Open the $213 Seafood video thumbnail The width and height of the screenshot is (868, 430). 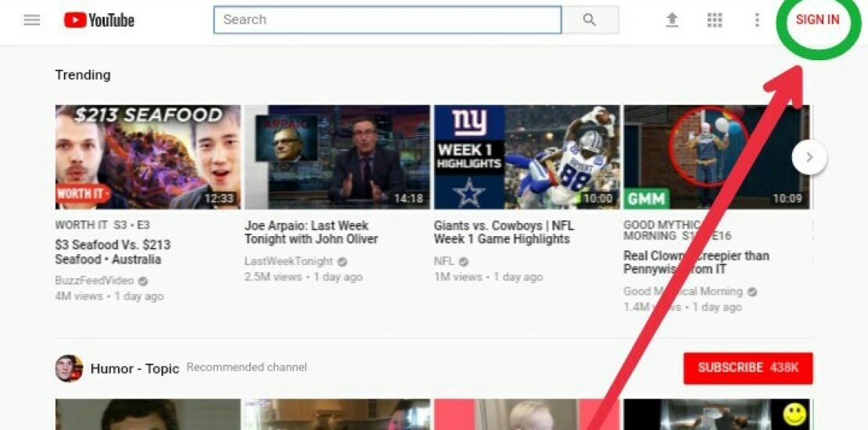click(148, 156)
